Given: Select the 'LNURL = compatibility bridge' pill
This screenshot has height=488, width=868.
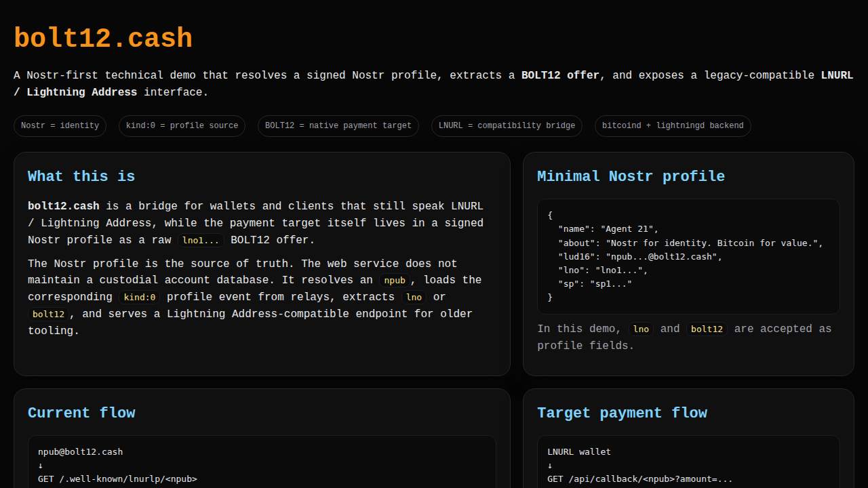Looking at the screenshot, I should pos(507,126).
